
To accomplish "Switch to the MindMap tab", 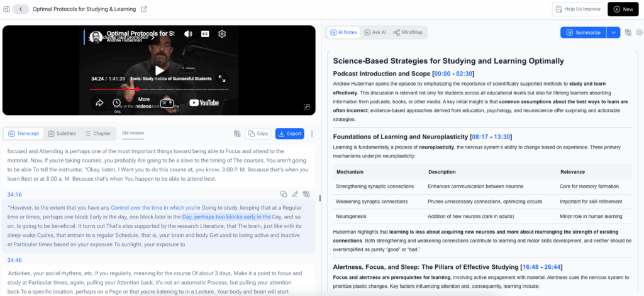I will point(408,32).
